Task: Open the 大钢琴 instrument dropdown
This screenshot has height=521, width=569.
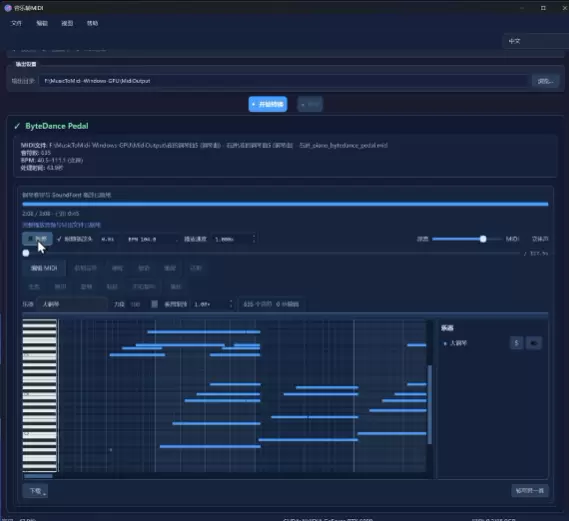Action: [72, 304]
